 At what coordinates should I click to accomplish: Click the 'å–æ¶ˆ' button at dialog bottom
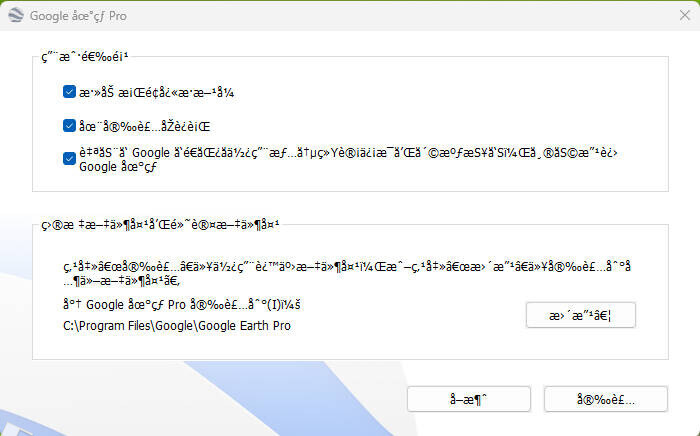pos(469,399)
